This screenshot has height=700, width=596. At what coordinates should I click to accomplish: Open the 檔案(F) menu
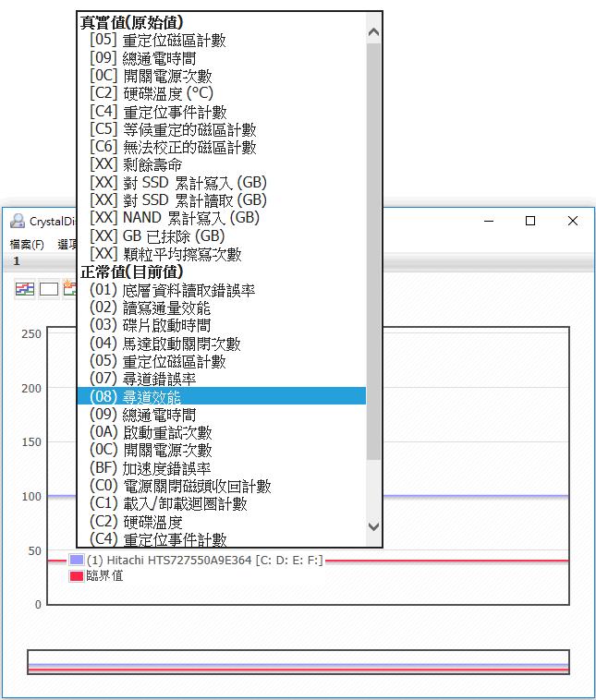pyautogui.click(x=27, y=244)
